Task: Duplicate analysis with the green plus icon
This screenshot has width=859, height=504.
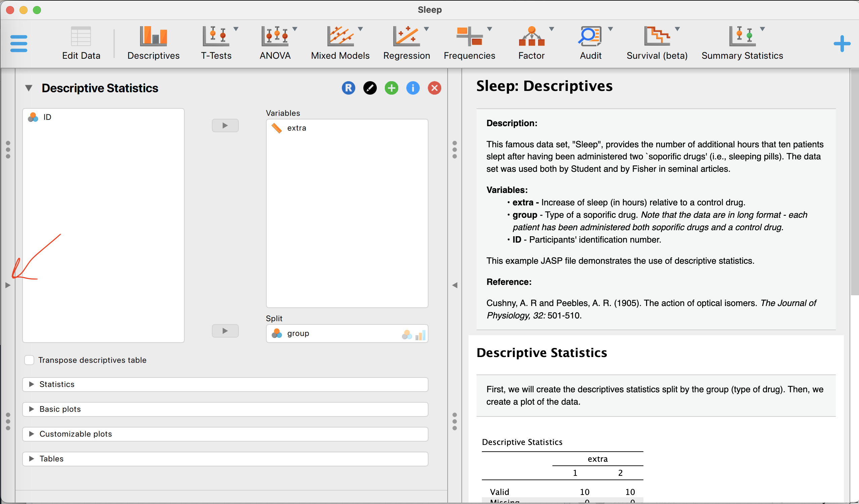Action: coord(391,88)
